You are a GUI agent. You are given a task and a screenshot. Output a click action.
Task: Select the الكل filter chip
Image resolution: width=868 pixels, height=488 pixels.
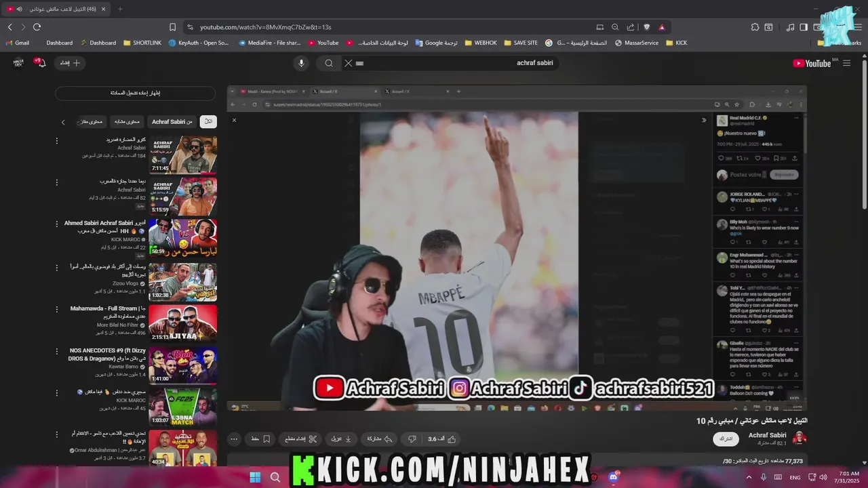208,121
